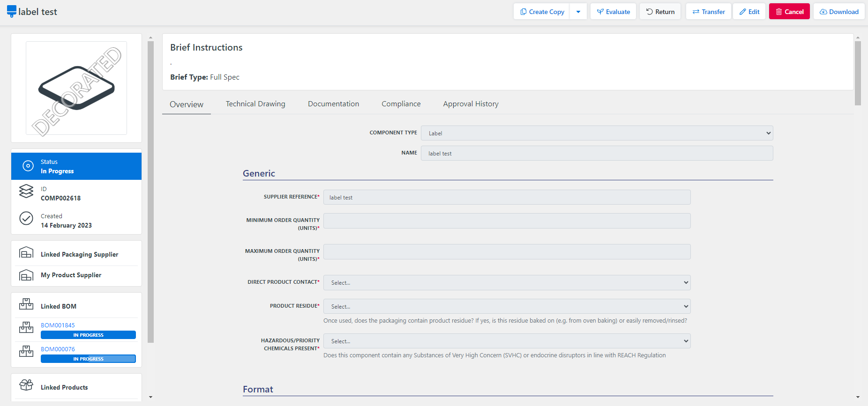Viewport: 868px width, 406px height.
Task: Click the Supplier Reference field
Action: [x=507, y=197]
